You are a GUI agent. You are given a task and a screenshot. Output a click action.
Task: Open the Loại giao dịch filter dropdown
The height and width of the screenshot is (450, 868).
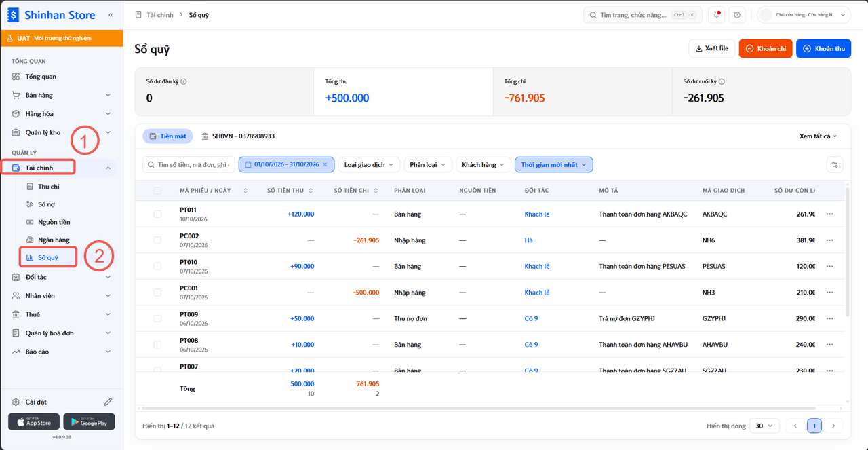tap(368, 164)
